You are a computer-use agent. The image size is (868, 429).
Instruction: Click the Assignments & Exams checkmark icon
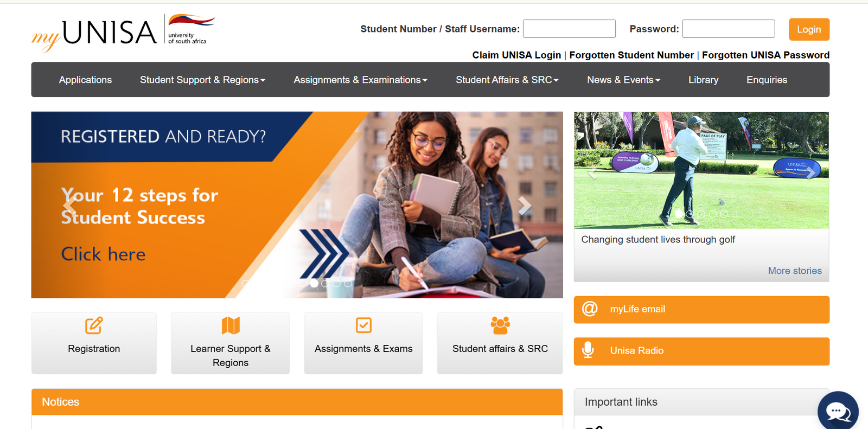(x=363, y=325)
